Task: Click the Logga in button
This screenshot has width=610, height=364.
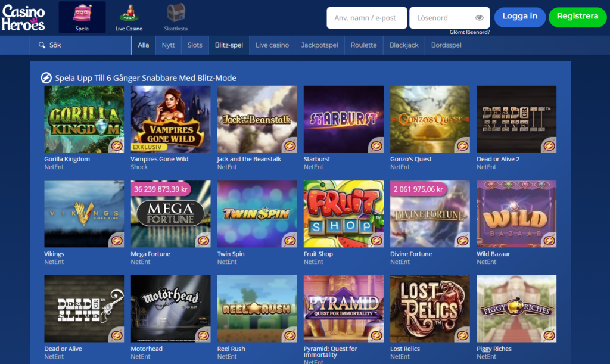Action: [519, 17]
